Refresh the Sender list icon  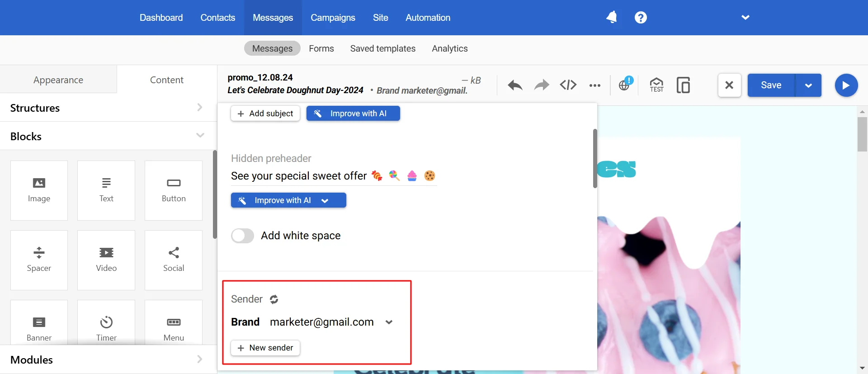(x=274, y=299)
